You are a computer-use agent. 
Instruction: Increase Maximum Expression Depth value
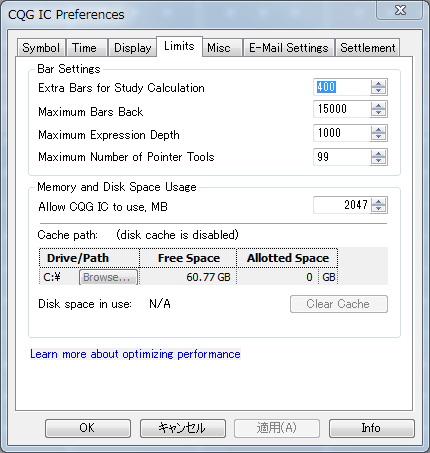(x=378, y=129)
